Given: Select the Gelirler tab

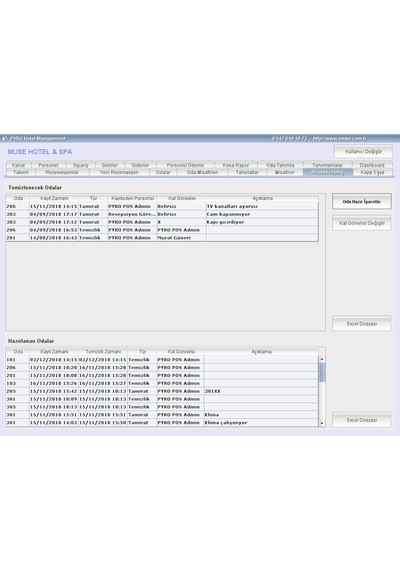Looking at the screenshot, I should 109,165.
